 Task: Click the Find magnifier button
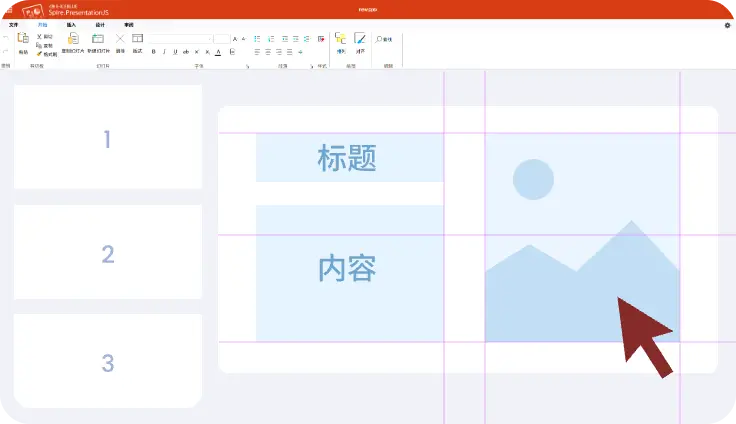383,39
